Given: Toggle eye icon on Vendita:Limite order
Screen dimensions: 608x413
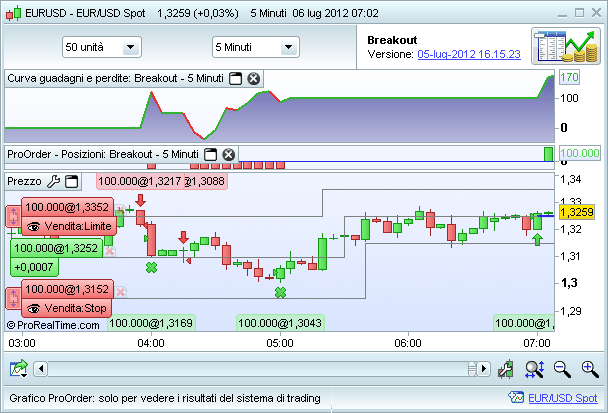Looking at the screenshot, I should 34,227.
